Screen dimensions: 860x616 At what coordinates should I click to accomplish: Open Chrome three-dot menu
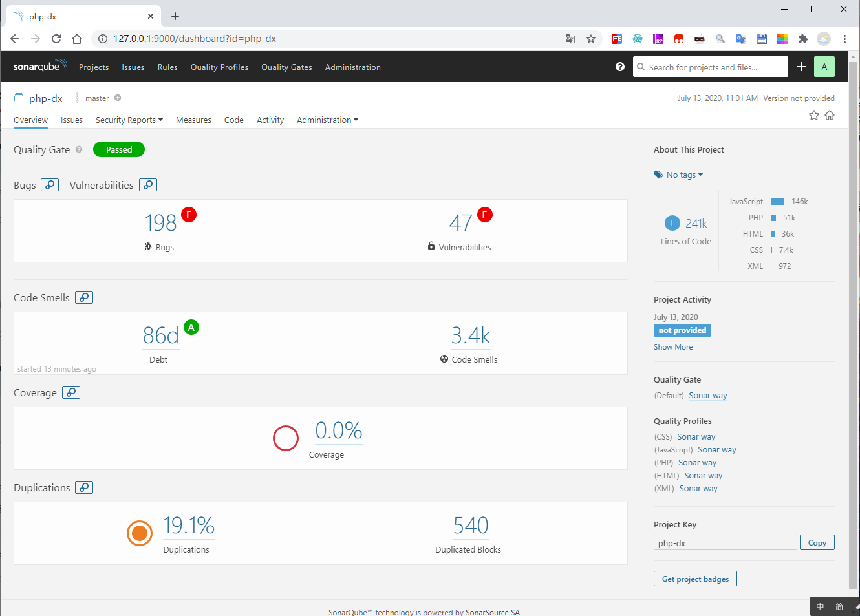[x=844, y=39]
